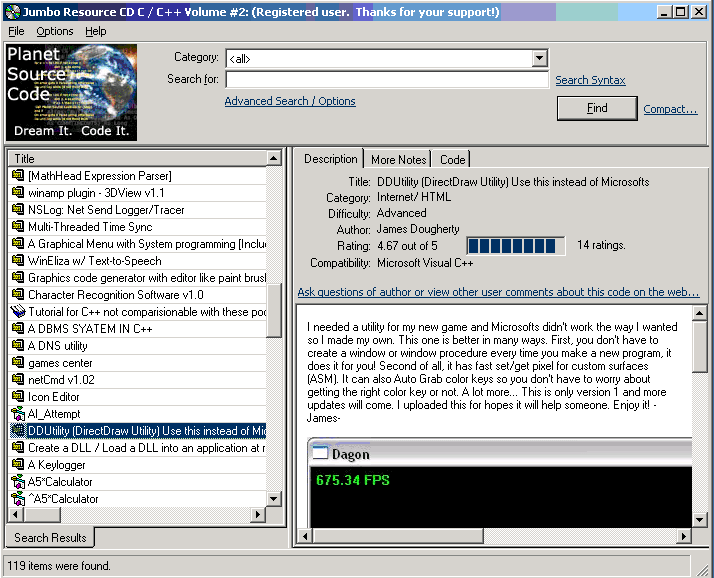Open the Search Syntax link
The width and height of the screenshot is (714, 578).
point(590,80)
